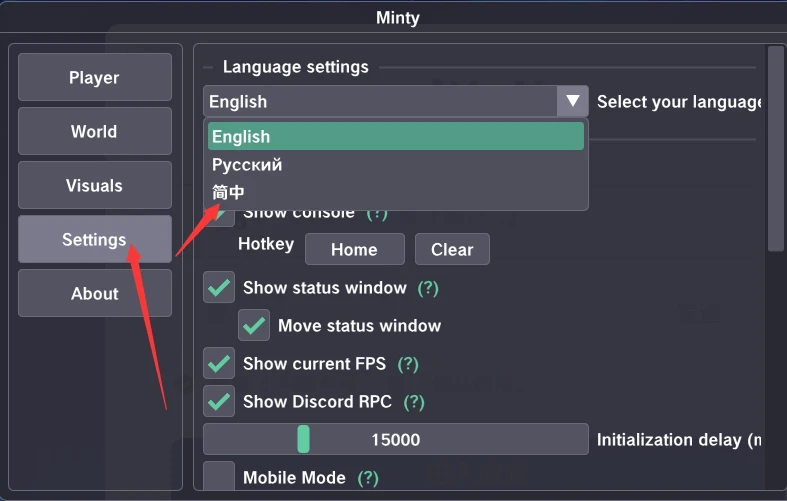Click the Home hotkey button

(x=354, y=250)
